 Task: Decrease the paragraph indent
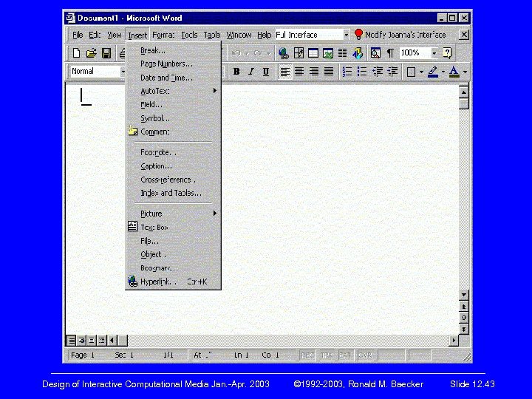click(x=378, y=72)
